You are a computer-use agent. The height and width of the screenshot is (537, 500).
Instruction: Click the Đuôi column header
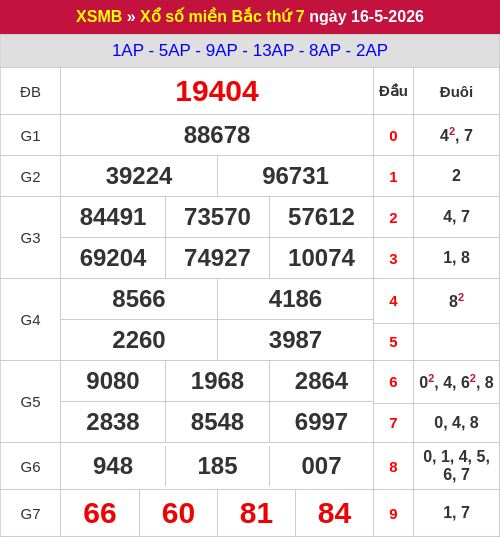pyautogui.click(x=456, y=92)
